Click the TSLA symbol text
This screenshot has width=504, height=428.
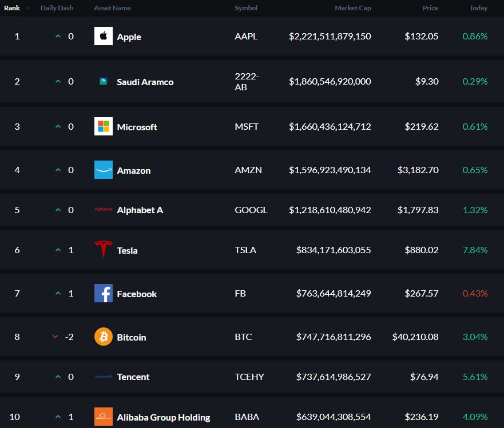(x=245, y=250)
